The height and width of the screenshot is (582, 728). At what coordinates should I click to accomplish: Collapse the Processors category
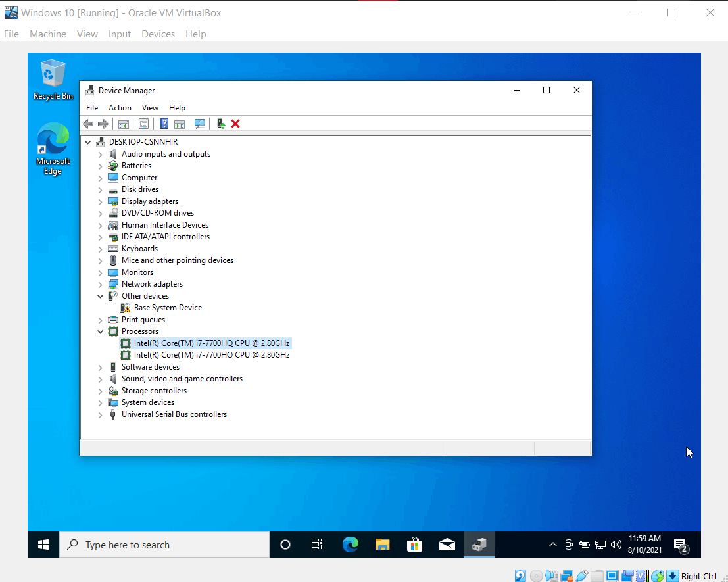(x=101, y=331)
